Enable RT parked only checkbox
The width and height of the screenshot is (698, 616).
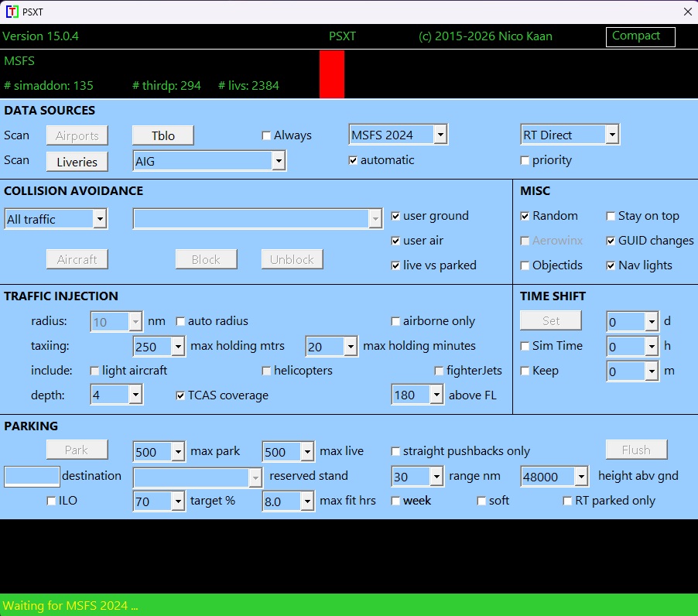pyautogui.click(x=567, y=501)
